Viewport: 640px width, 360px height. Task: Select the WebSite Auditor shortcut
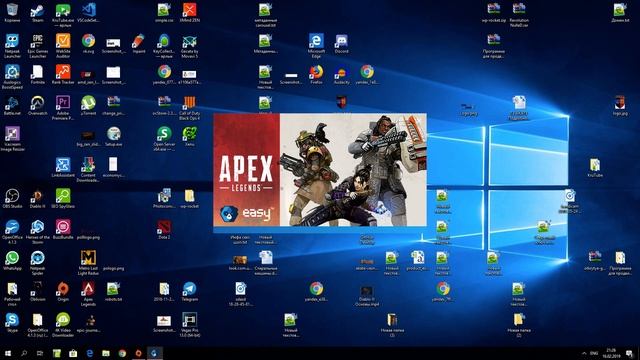pos(63,46)
